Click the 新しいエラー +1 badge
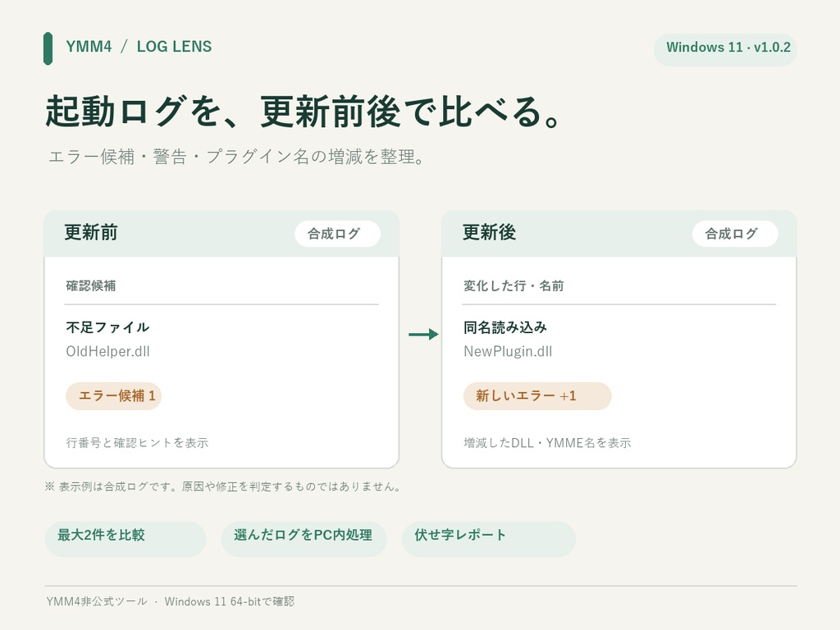This screenshot has height=630, width=840. click(x=537, y=396)
